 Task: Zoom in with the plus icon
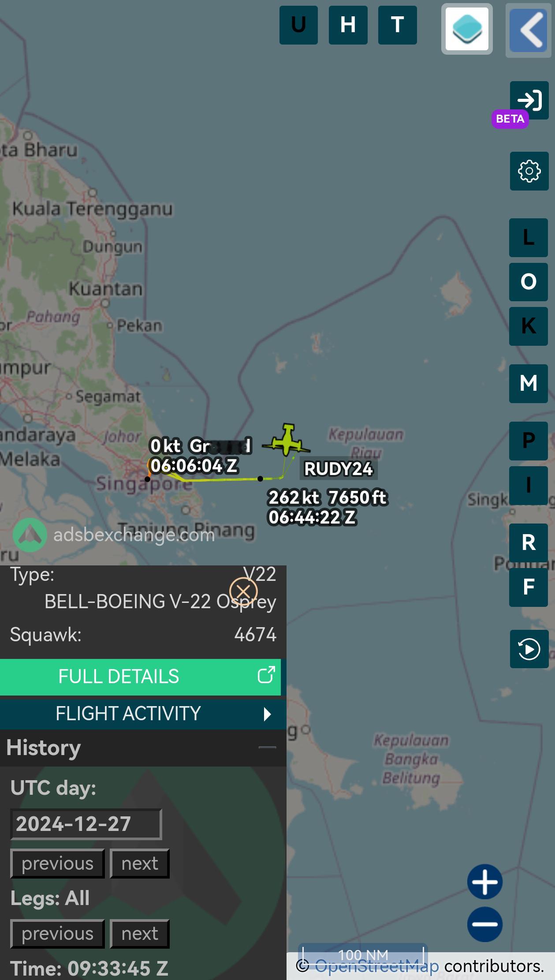(x=485, y=882)
